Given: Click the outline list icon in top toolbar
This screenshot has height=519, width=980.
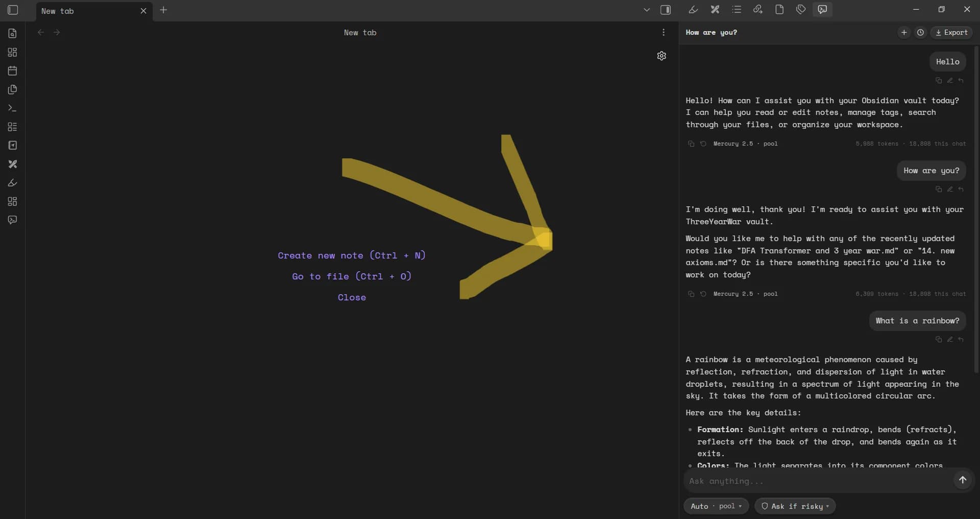Looking at the screenshot, I should [737, 10].
